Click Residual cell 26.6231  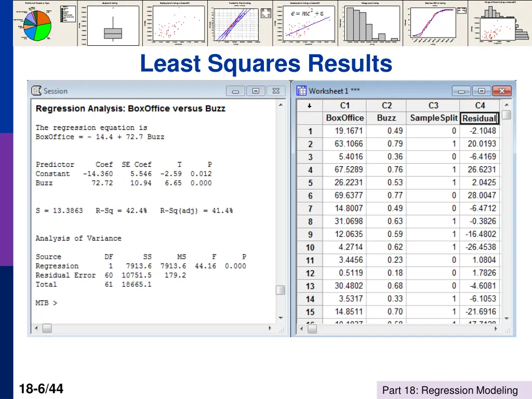480,170
